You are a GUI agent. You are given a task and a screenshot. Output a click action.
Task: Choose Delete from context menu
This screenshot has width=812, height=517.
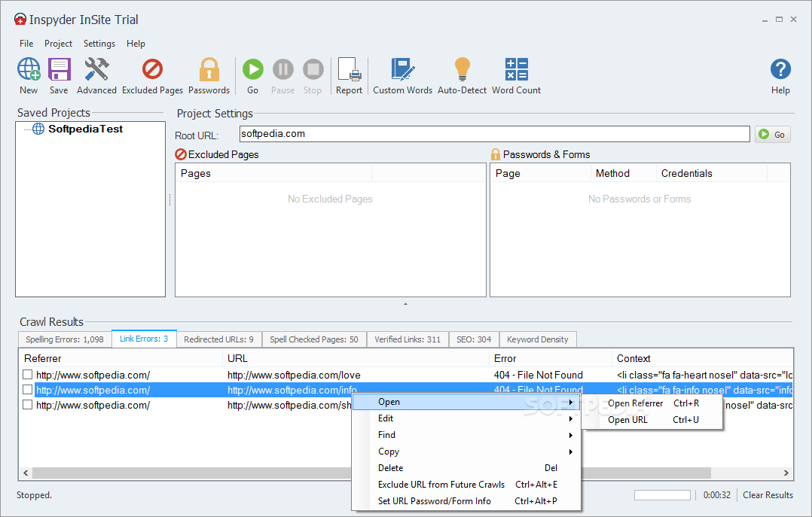[466, 468]
